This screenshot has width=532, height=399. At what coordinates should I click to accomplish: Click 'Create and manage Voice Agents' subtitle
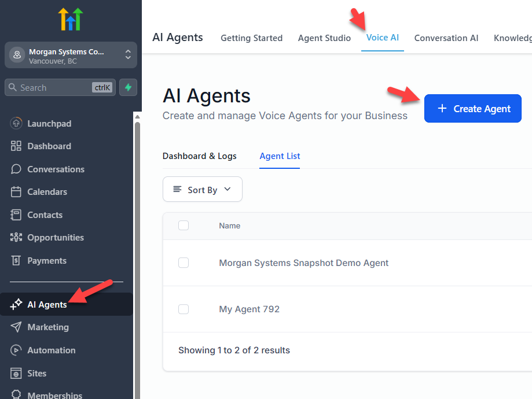pyautogui.click(x=285, y=116)
